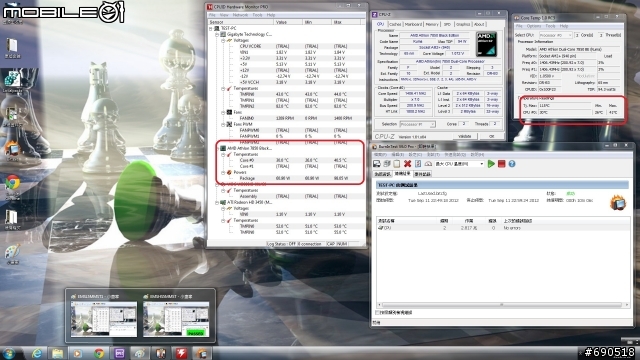Collapse the Fans node in HWMonitor
This screenshot has height=360, width=640.
[x=223, y=112]
